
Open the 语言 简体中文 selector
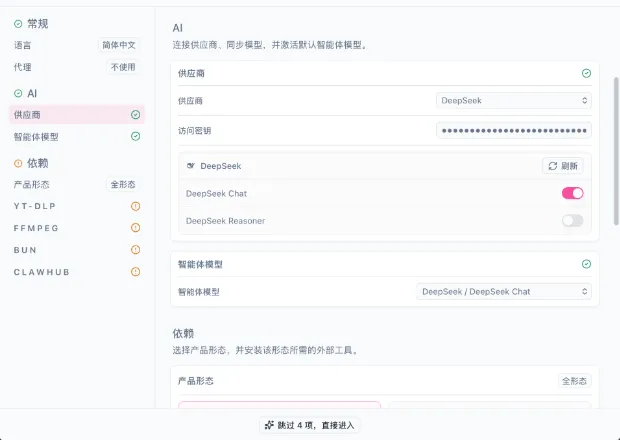pos(119,45)
